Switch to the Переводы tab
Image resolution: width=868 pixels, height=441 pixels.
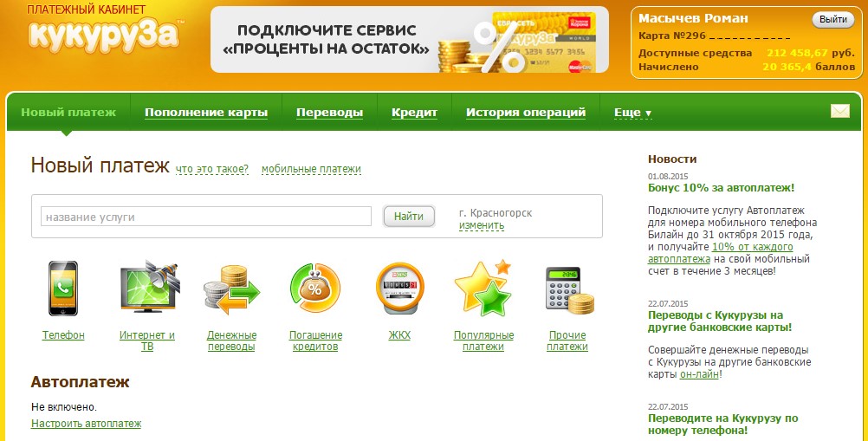tap(329, 113)
